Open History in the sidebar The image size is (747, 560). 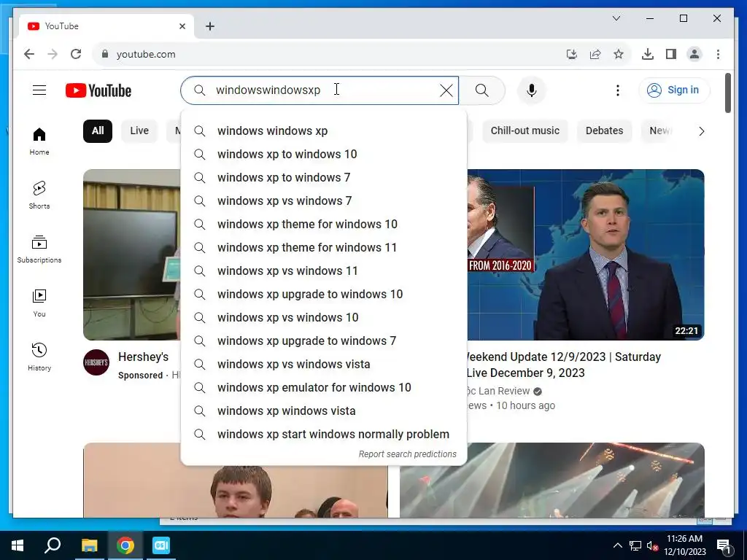(x=39, y=357)
